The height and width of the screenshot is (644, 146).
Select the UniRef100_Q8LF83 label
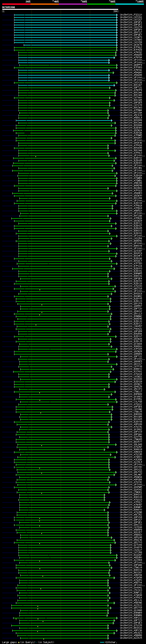coord(131,472)
